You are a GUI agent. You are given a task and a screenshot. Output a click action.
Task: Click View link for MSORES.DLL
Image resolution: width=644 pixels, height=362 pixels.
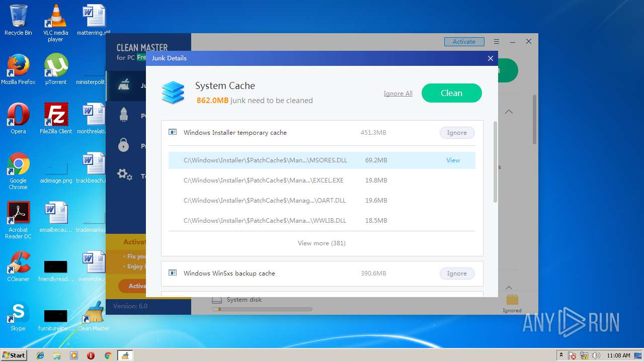click(x=453, y=160)
